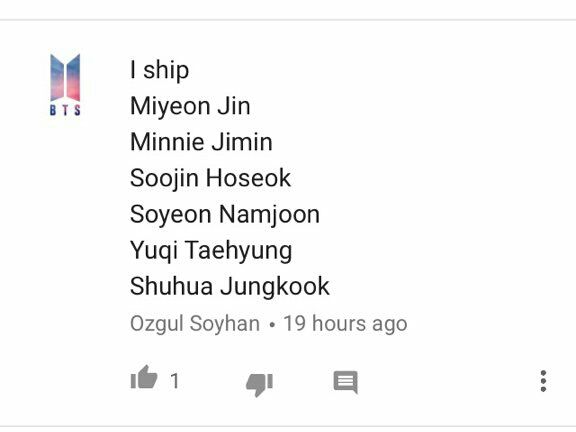576x432 pixels.
Task: Click the "I ship" text line
Action: coord(159,70)
